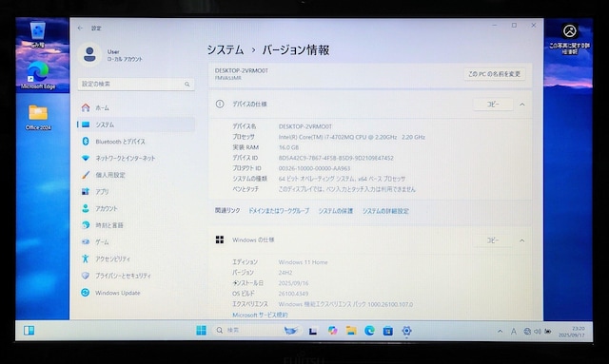The width and height of the screenshot is (609, 364).
Task: Open Bluetooth とデバイス settings
Action: pos(136,142)
